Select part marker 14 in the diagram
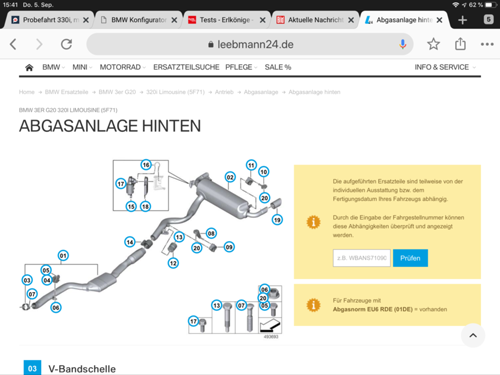The image size is (500, 375). click(x=130, y=242)
